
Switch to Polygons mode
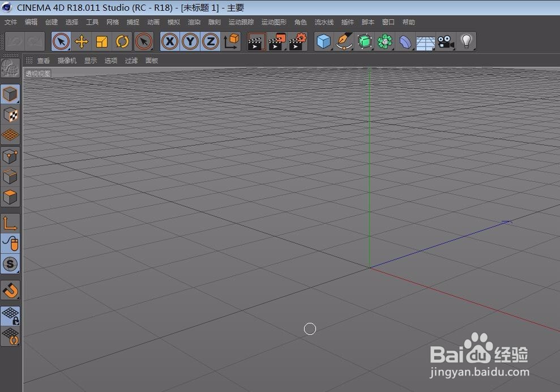[x=10, y=197]
